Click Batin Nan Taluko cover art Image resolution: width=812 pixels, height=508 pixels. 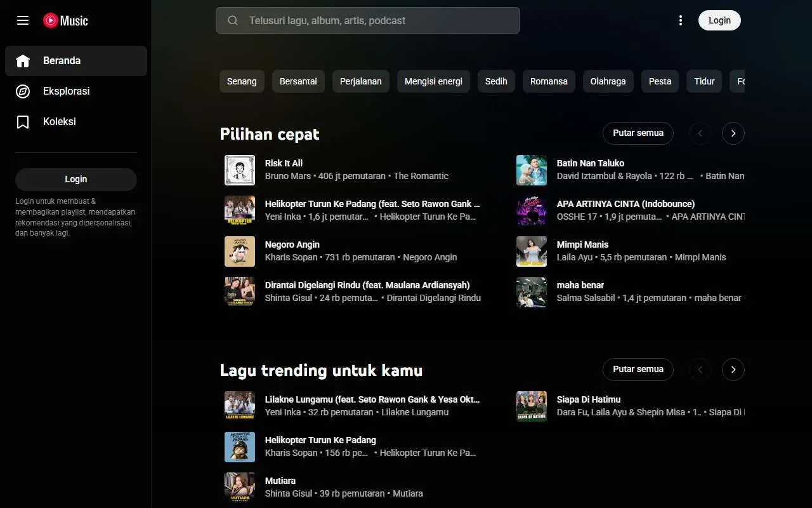point(532,170)
